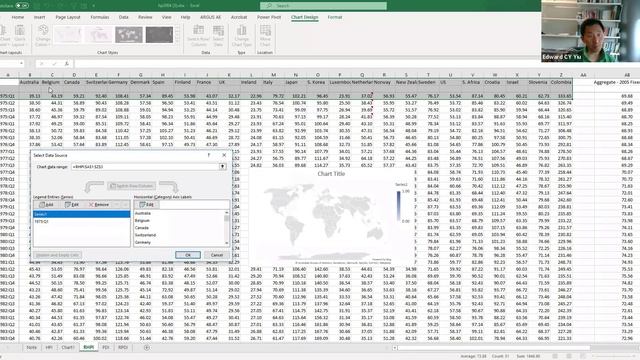Click the formula bar input area

point(306,64)
